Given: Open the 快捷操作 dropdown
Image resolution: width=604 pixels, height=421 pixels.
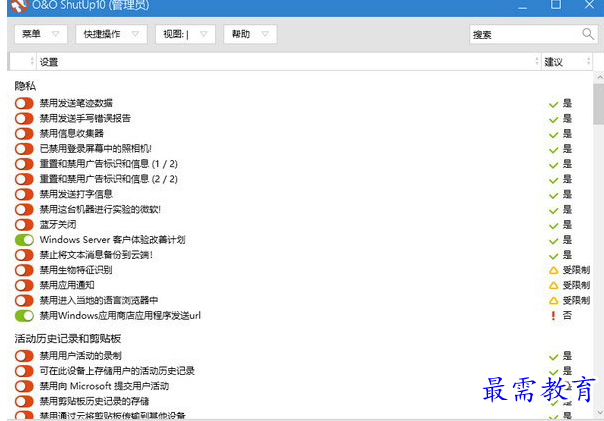Looking at the screenshot, I should pos(111,34).
